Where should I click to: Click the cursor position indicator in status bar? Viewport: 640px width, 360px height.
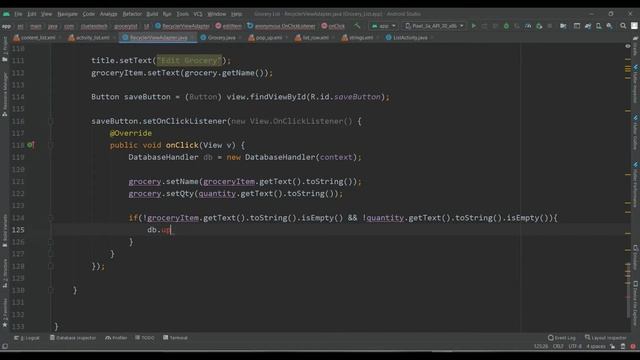click(541, 347)
